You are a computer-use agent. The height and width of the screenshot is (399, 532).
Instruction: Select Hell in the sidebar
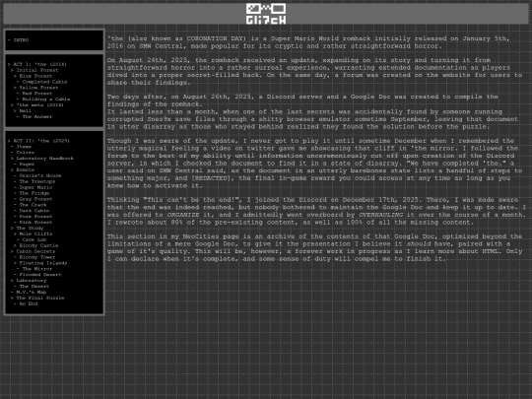[25, 110]
